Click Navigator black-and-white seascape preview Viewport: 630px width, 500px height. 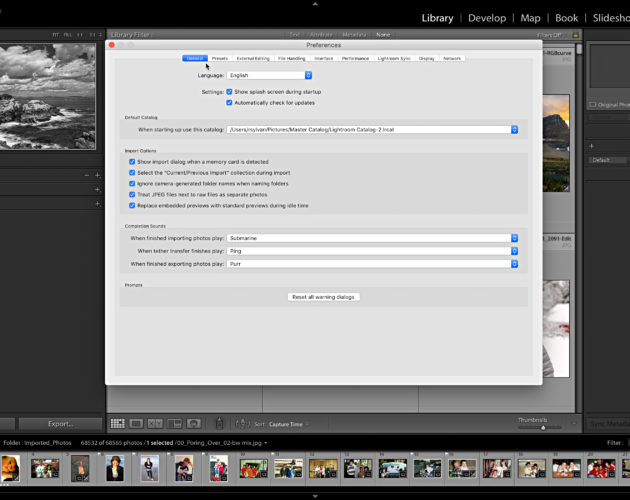click(48, 96)
